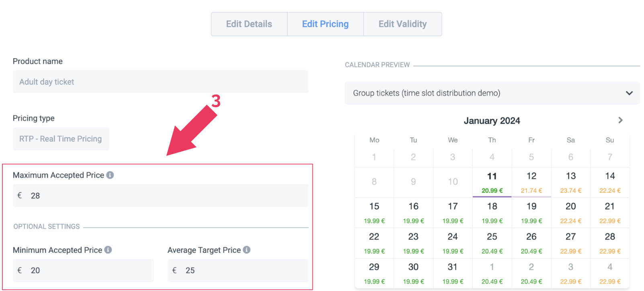This screenshot has width=644, height=291.
Task: Switch to Edit Details tab
Action: [249, 24]
